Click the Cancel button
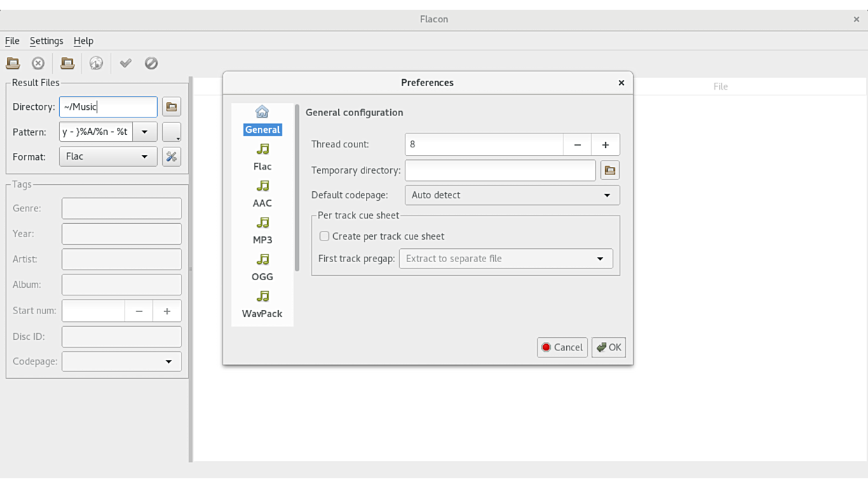The width and height of the screenshot is (868, 488). coord(562,348)
